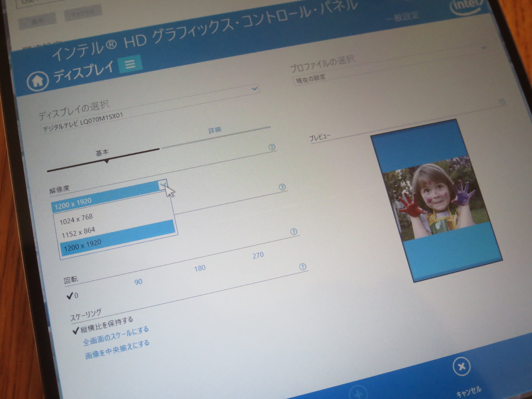Select rotation 180

tap(200, 268)
